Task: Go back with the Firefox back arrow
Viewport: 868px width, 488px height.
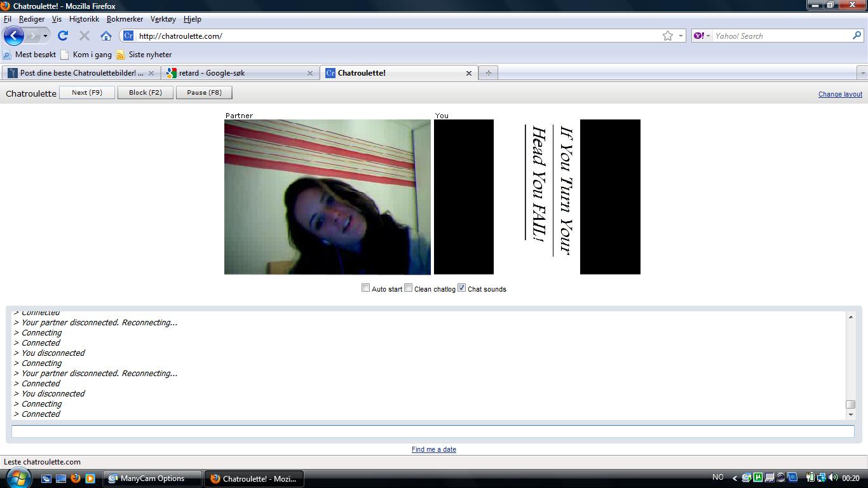Action: (13, 36)
